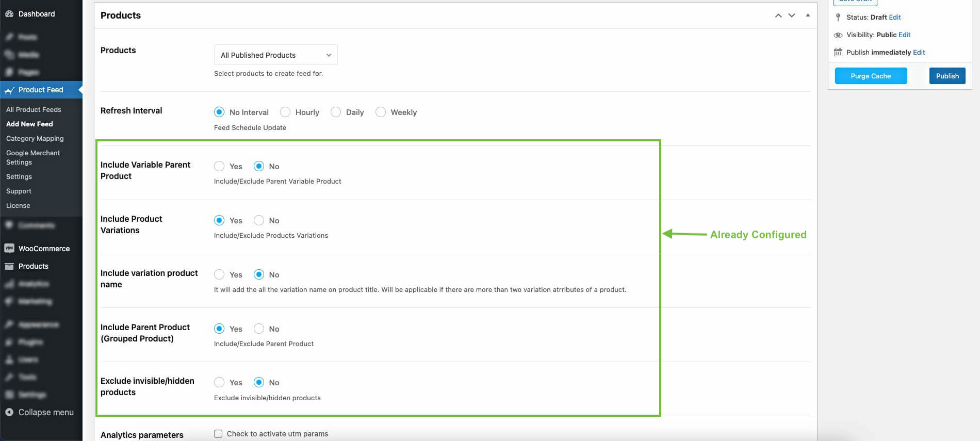Click the WooCommerce logo icon
This screenshot has width=980, height=441.
(9, 249)
